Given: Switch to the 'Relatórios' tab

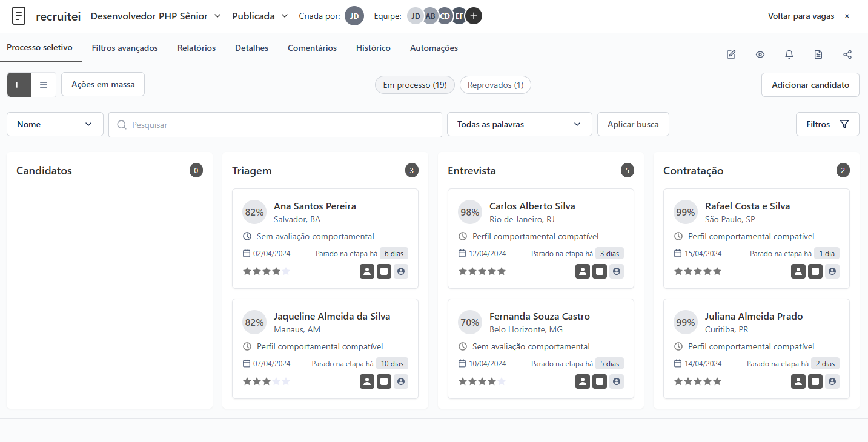Looking at the screenshot, I should point(196,48).
